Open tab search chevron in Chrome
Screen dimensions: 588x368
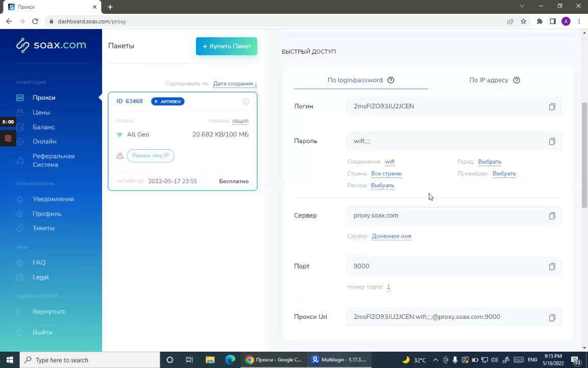[x=522, y=6]
